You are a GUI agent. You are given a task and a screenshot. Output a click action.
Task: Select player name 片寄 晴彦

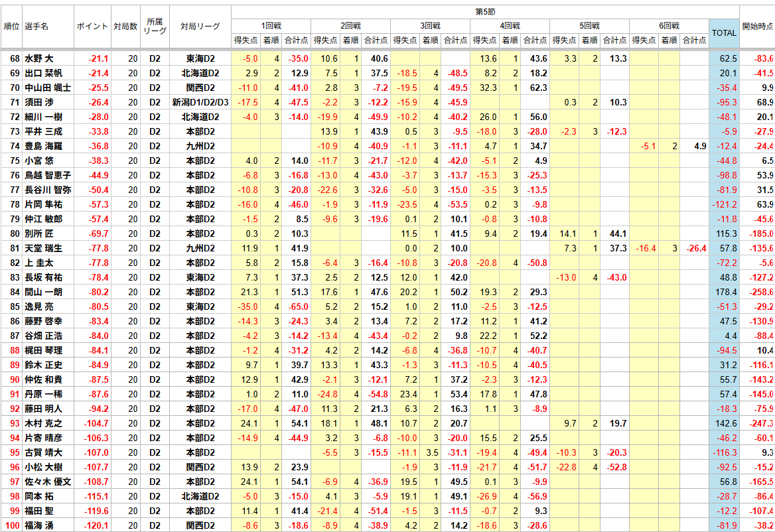(44, 438)
